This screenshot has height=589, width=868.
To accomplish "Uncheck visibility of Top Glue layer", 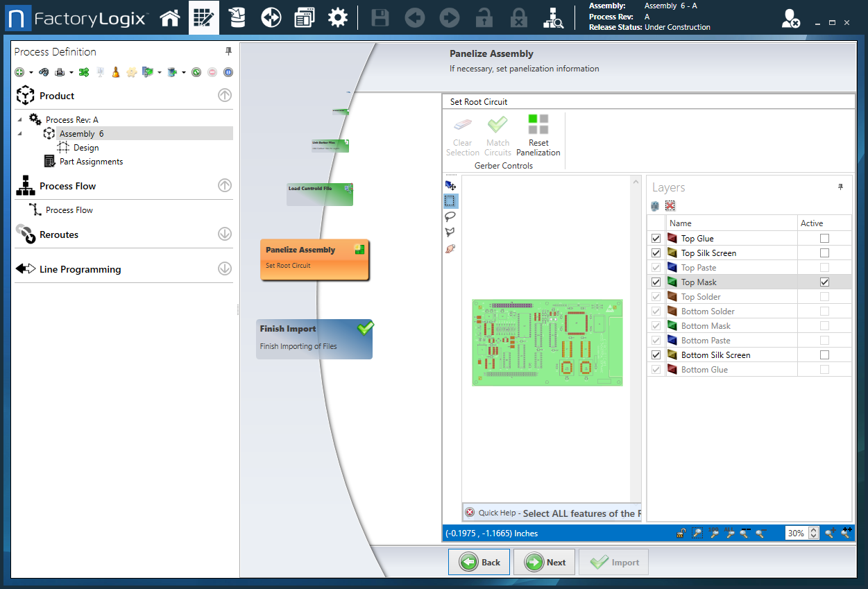I will click(656, 239).
